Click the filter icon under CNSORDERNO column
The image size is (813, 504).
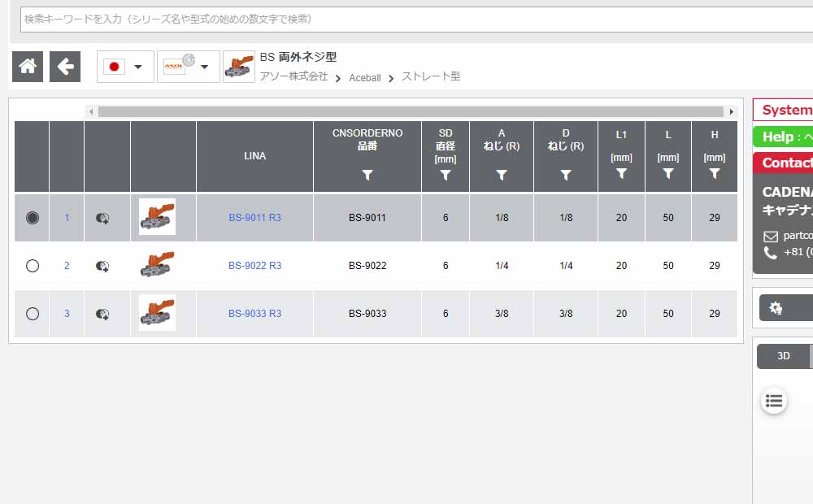367,175
